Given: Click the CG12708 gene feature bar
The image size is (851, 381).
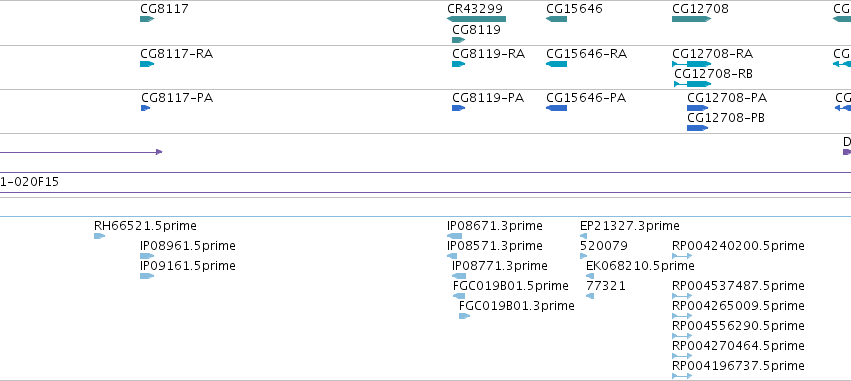Looking at the screenshot, I should click(x=691, y=19).
